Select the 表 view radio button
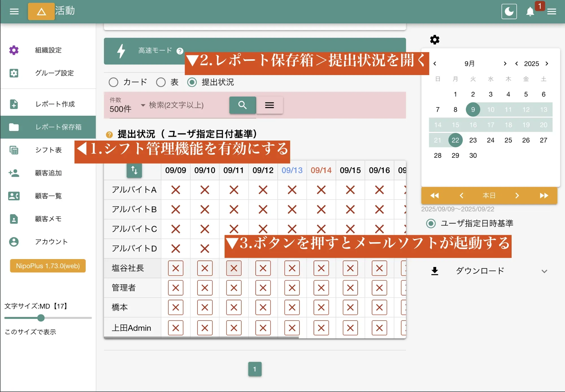Viewport: 565px width, 392px height. [x=161, y=82]
